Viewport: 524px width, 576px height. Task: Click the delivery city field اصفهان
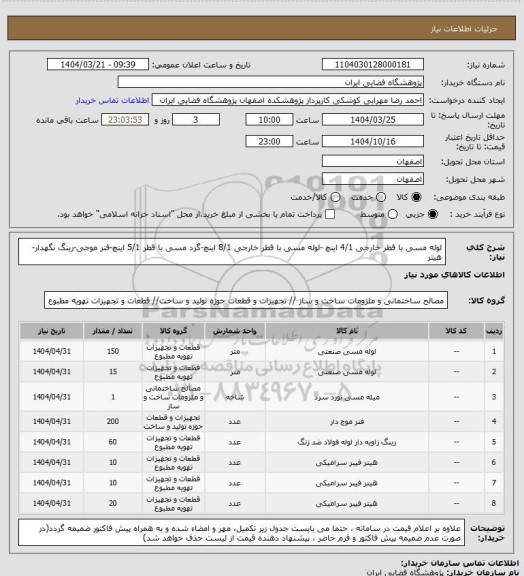pos(373,179)
